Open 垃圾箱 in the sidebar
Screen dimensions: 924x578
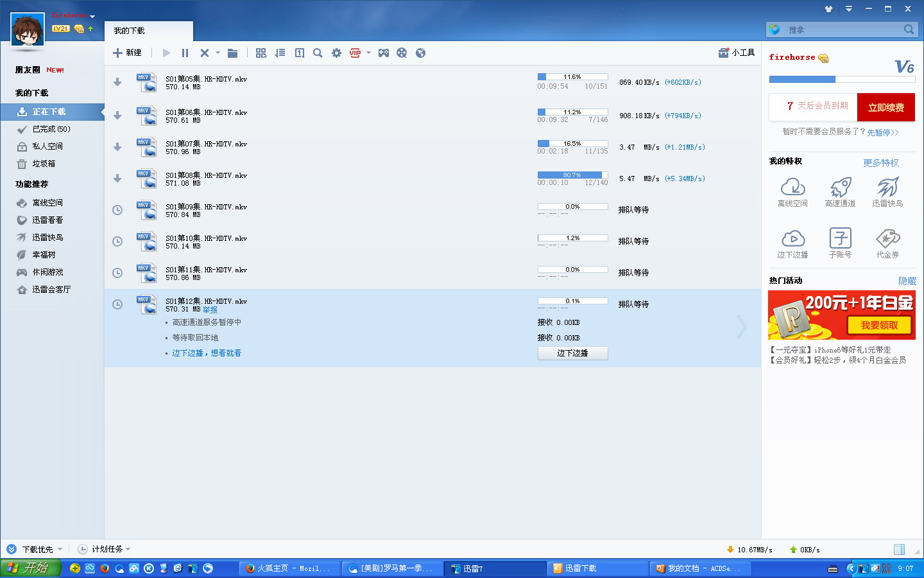(44, 164)
